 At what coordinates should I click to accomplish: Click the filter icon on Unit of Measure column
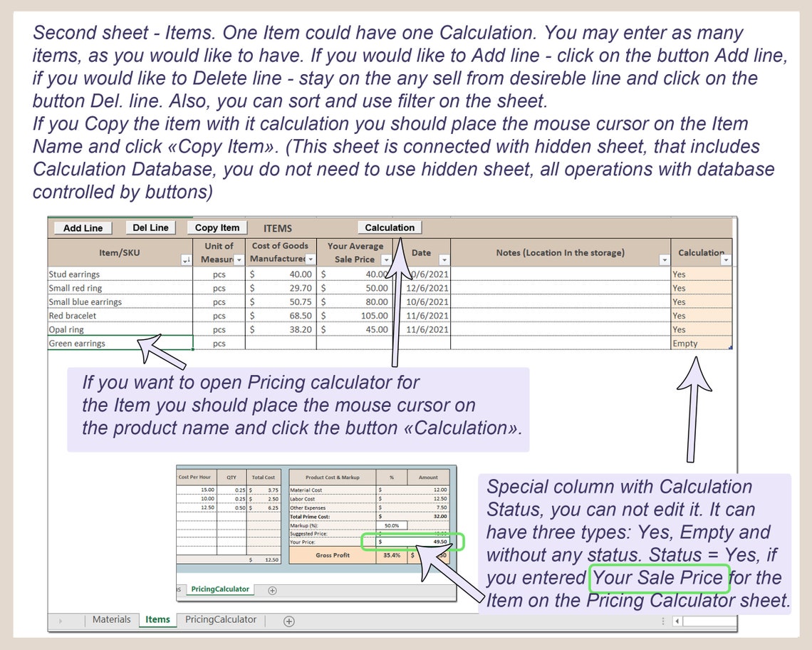239,261
